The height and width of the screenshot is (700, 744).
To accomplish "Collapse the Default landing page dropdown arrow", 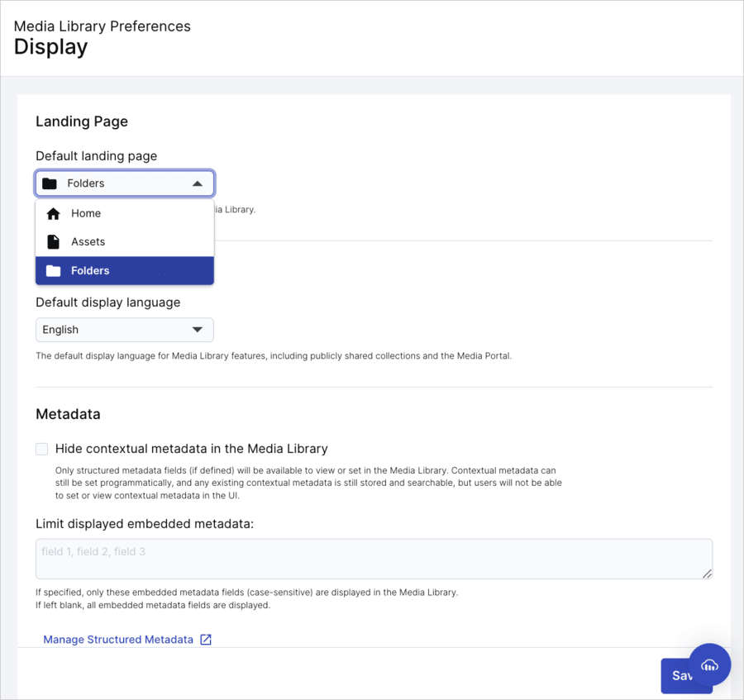I will coord(197,183).
